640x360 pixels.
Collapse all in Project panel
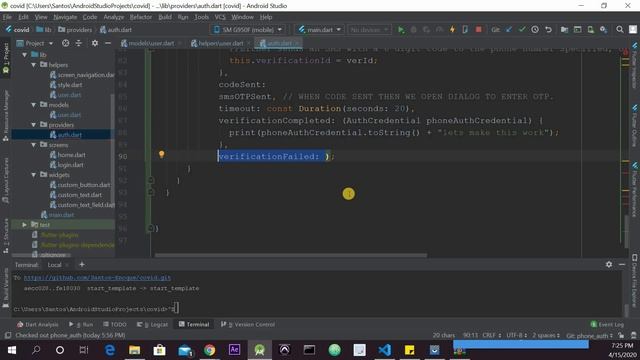pyautogui.click(x=79, y=43)
